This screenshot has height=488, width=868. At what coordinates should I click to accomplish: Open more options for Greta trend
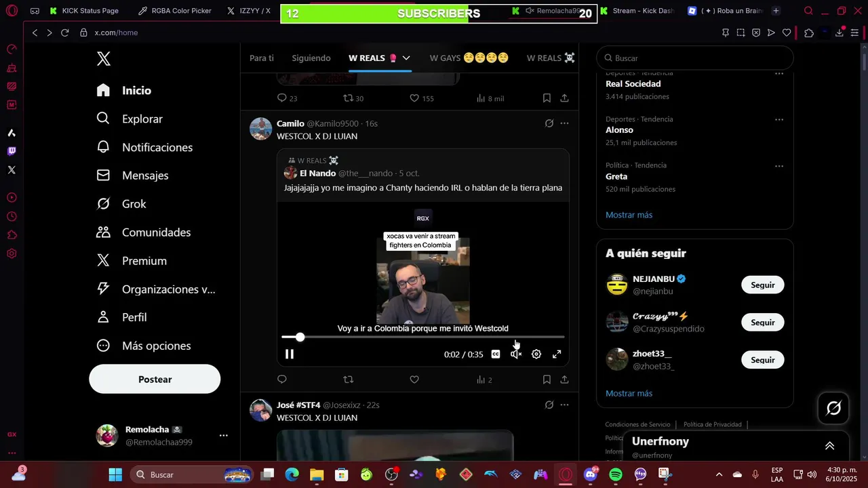point(778,165)
